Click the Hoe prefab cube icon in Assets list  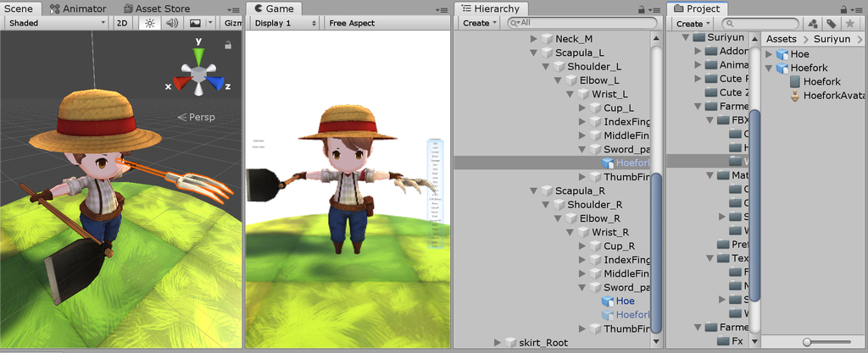[782, 54]
